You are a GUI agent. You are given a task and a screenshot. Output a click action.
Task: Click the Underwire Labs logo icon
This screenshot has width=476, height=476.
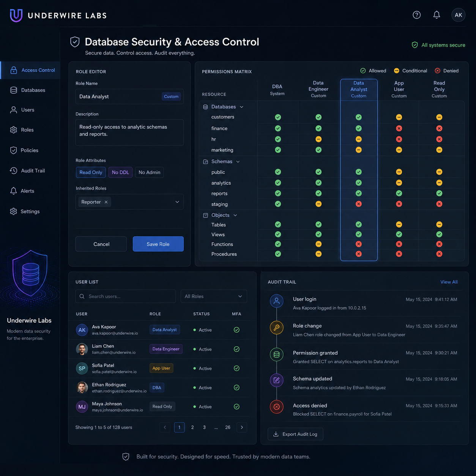point(16,15)
